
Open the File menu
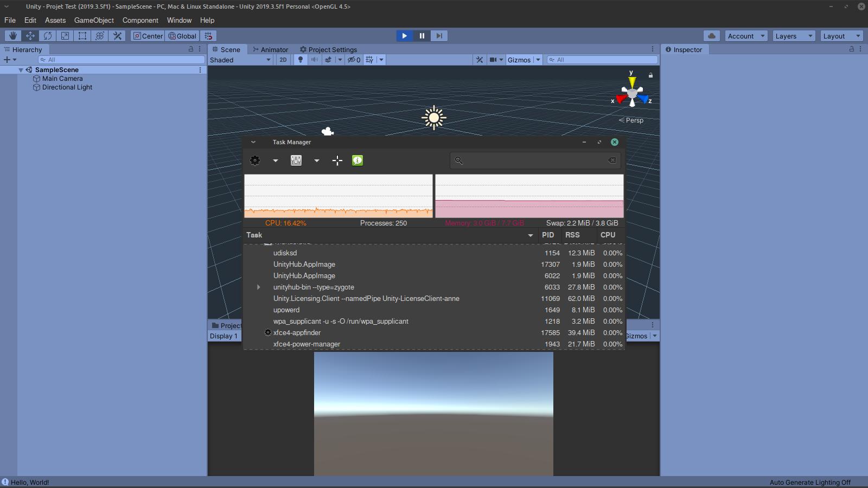10,20
